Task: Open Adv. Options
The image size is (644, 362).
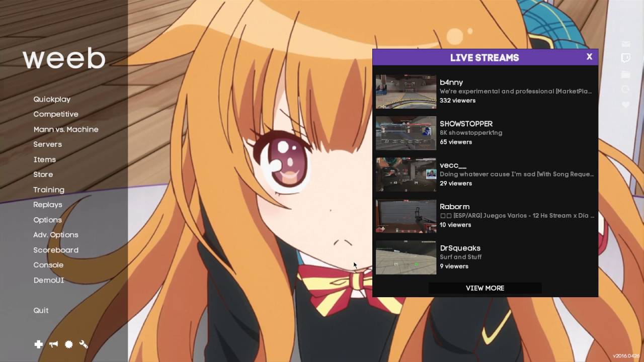Action: [56, 235]
